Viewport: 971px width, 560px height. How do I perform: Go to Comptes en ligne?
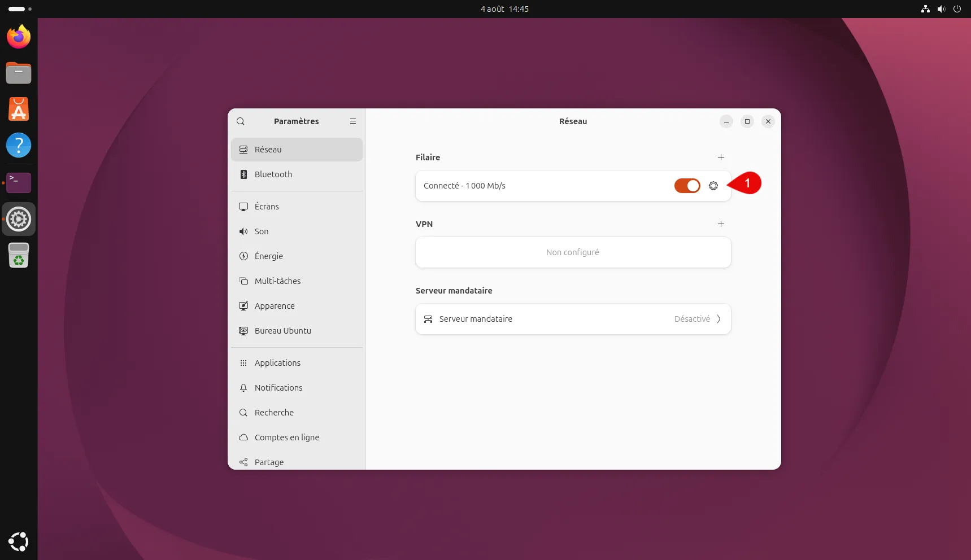coord(297,438)
